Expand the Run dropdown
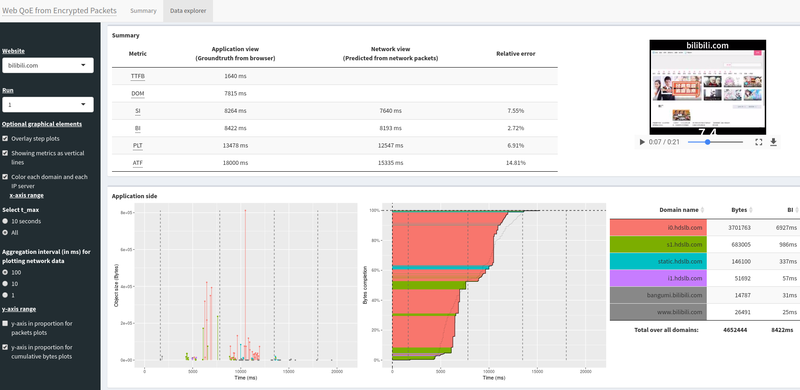Image resolution: width=800 pixels, height=390 pixels. click(47, 105)
